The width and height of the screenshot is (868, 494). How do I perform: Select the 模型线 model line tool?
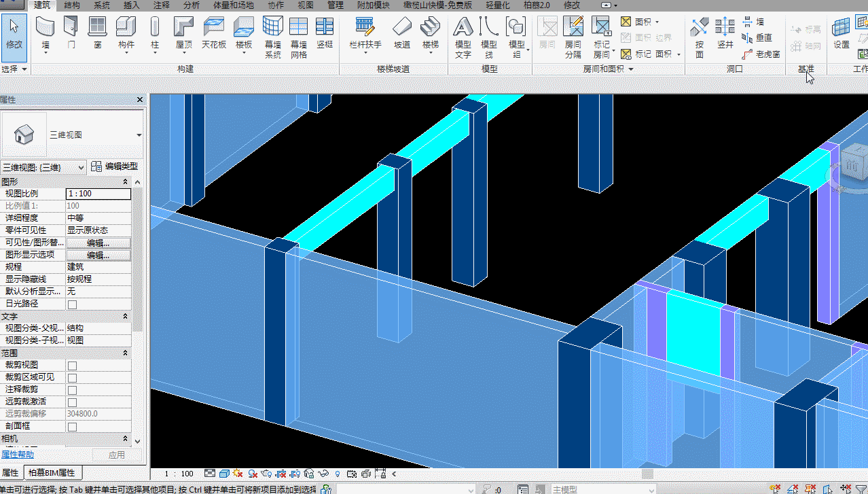(489, 37)
